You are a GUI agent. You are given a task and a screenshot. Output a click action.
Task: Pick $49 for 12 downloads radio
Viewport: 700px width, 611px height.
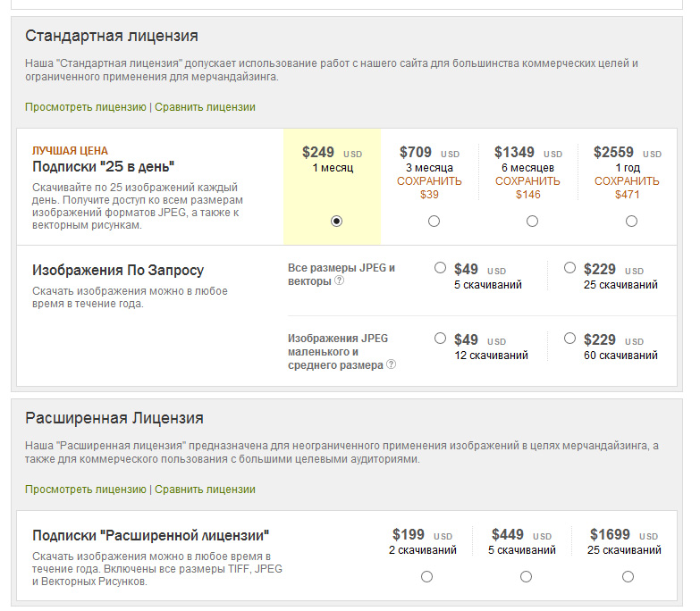pyautogui.click(x=440, y=339)
